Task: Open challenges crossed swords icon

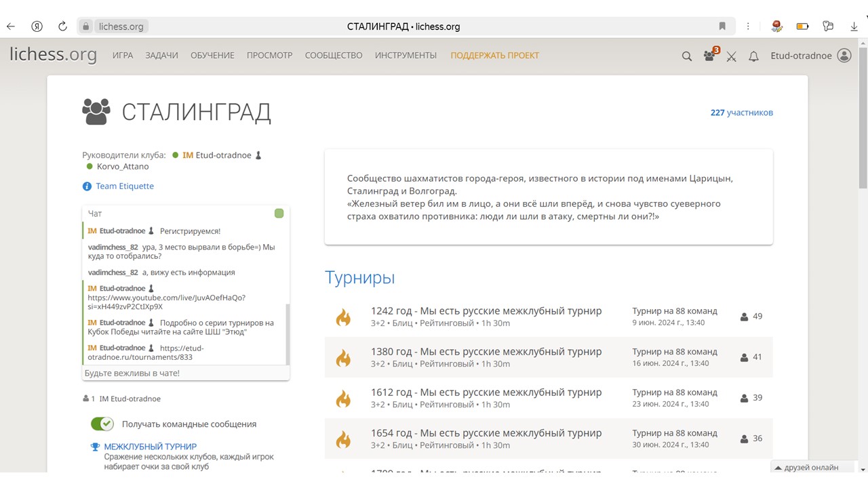Action: 731,56
